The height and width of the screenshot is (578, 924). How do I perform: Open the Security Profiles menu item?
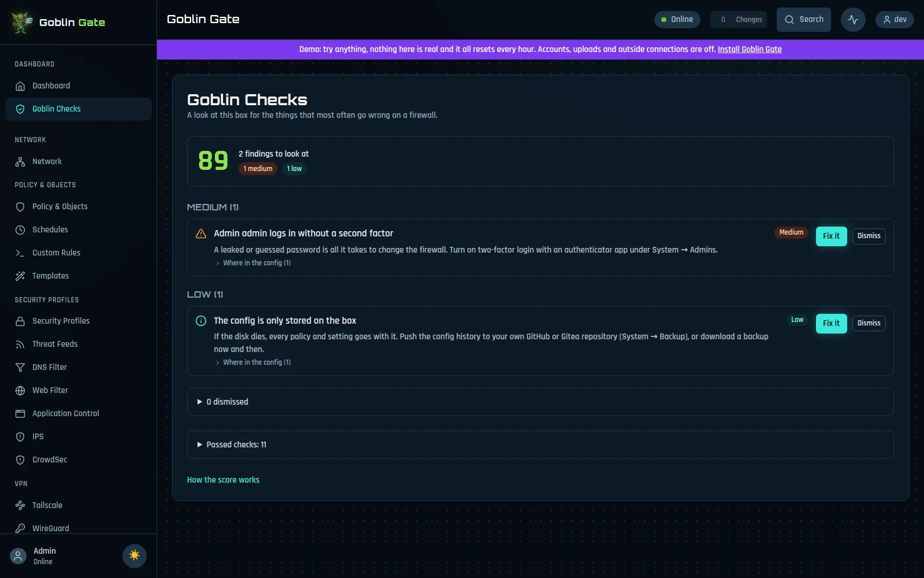pos(79,321)
